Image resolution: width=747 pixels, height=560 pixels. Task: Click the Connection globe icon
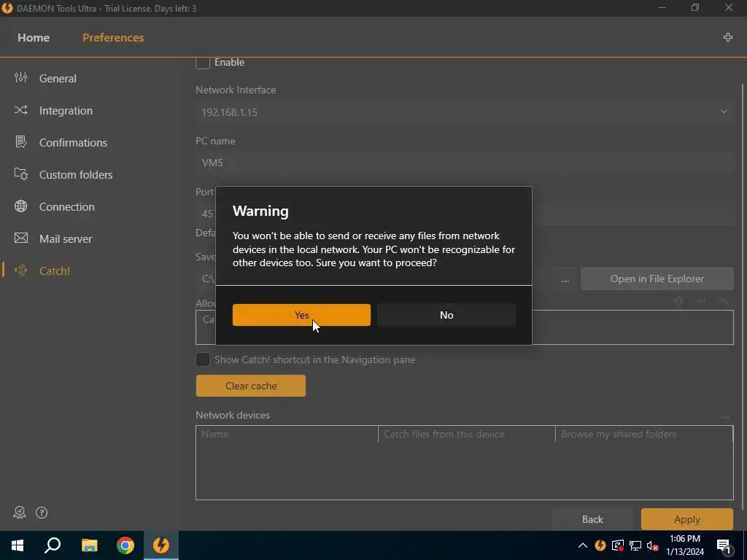tap(21, 206)
